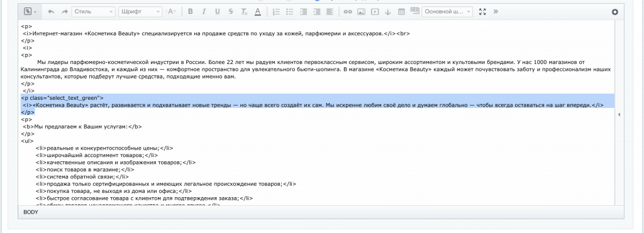Insert a numbered list

click(277, 11)
